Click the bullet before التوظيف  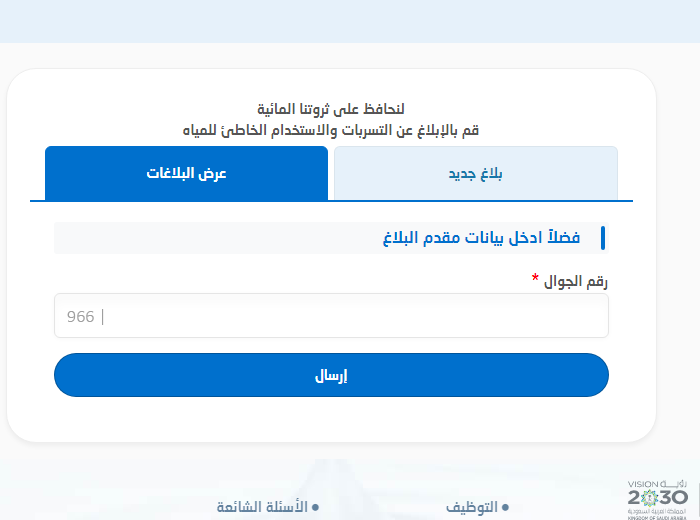click(505, 508)
